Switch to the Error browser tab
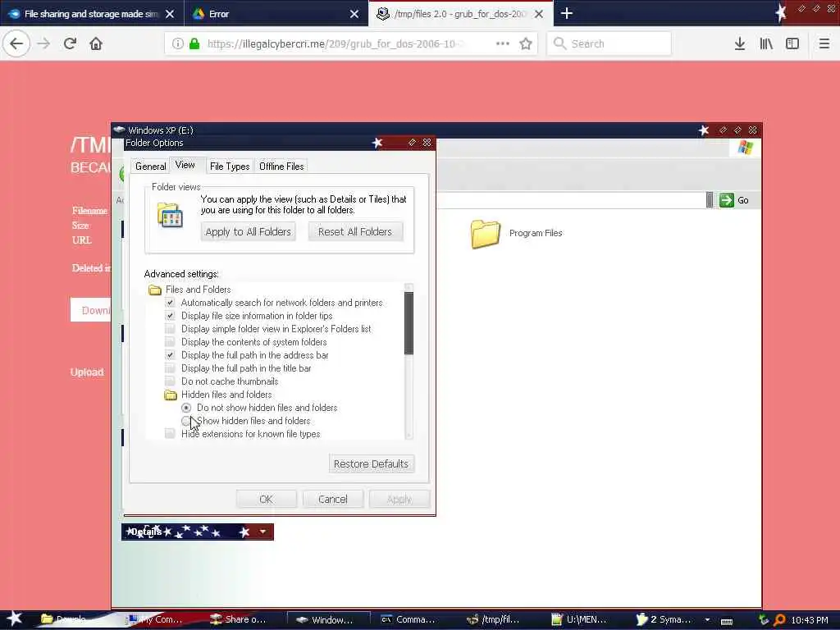Viewport: 840px width, 630px height. tap(276, 14)
